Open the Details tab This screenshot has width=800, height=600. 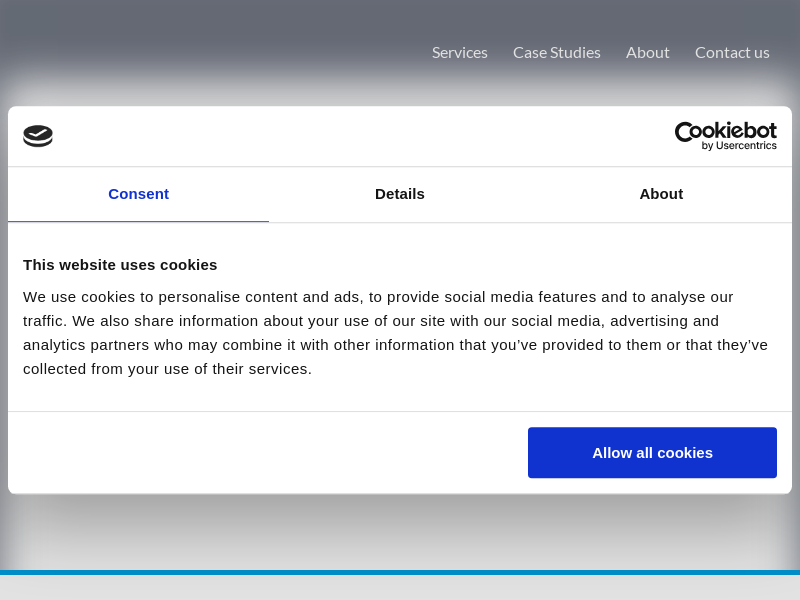click(x=400, y=194)
